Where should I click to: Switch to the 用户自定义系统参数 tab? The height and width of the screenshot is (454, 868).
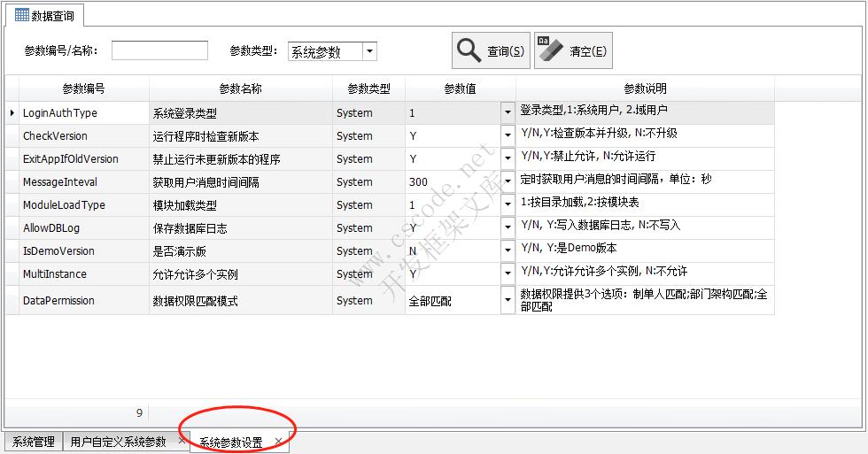click(118, 442)
